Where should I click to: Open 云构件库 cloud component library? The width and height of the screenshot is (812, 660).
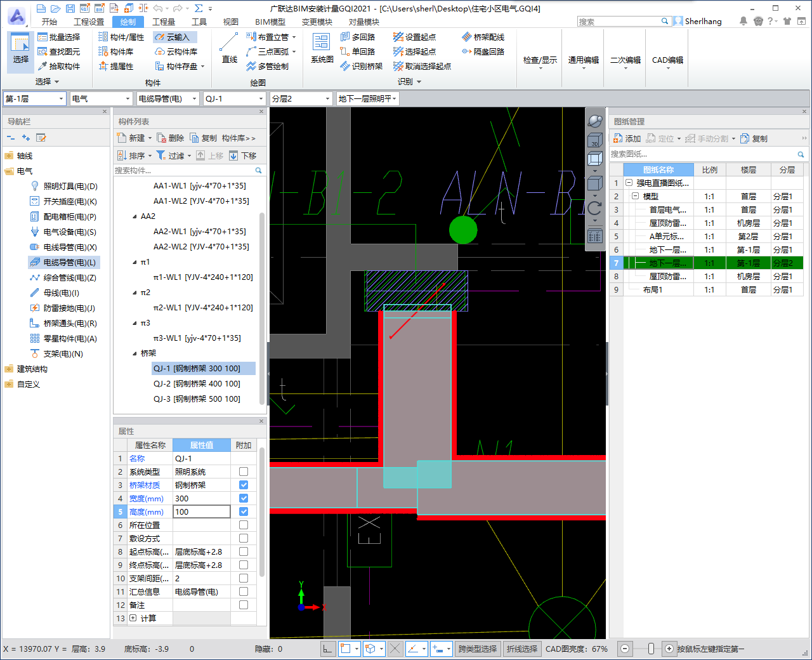(x=176, y=51)
